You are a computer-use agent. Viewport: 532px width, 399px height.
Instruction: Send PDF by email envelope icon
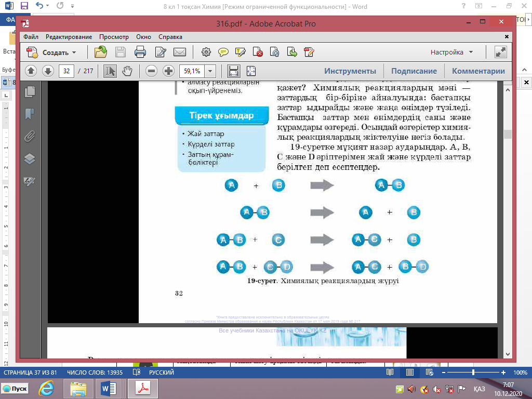(179, 52)
